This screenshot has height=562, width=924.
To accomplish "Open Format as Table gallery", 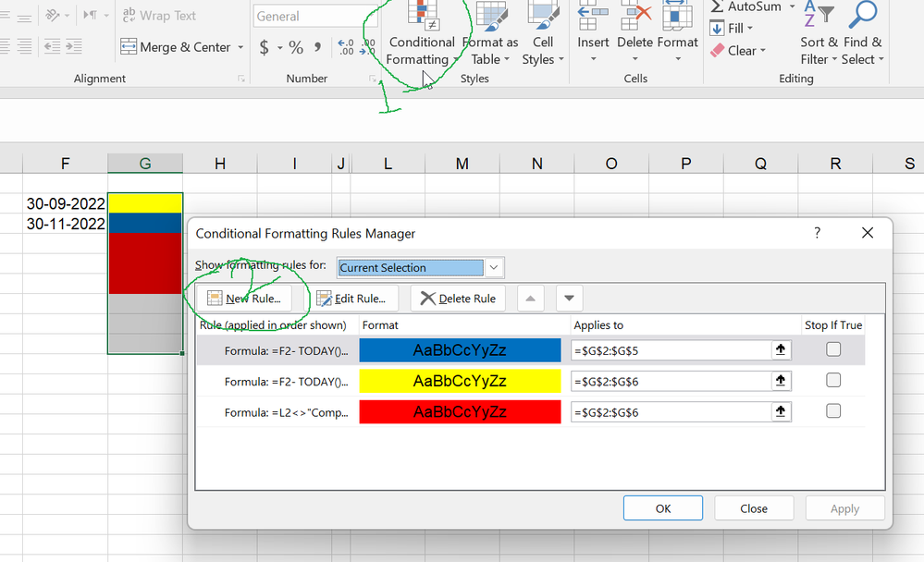I will click(490, 34).
